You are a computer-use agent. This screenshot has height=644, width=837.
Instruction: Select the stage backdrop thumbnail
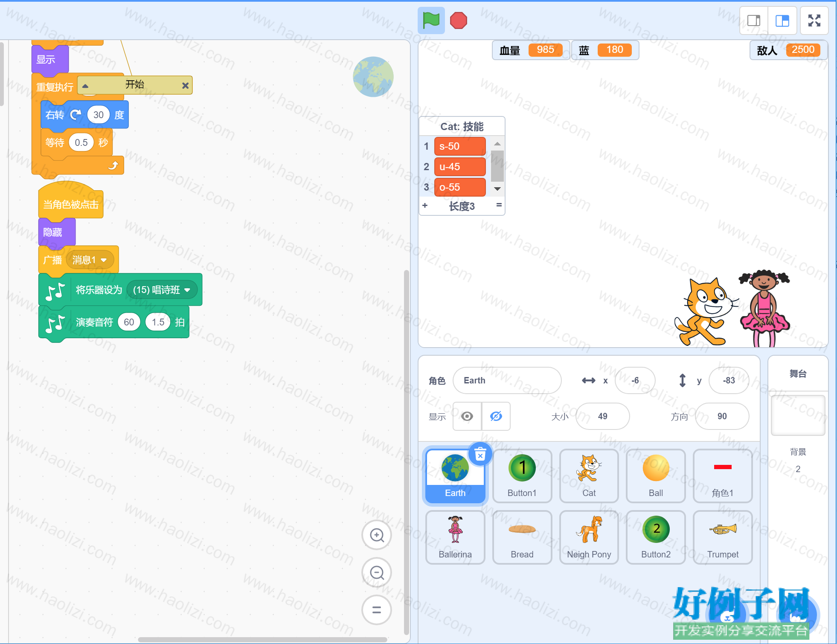click(x=798, y=415)
